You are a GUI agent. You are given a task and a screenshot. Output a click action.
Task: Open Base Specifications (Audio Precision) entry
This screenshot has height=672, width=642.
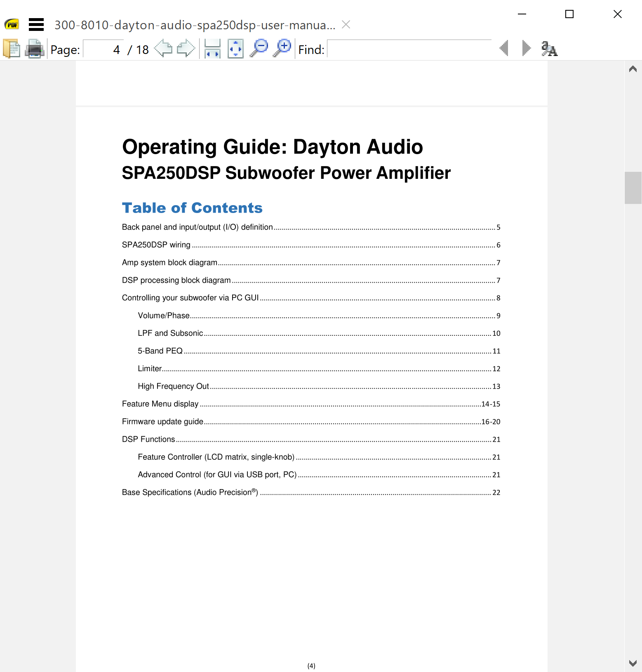pos(311,492)
